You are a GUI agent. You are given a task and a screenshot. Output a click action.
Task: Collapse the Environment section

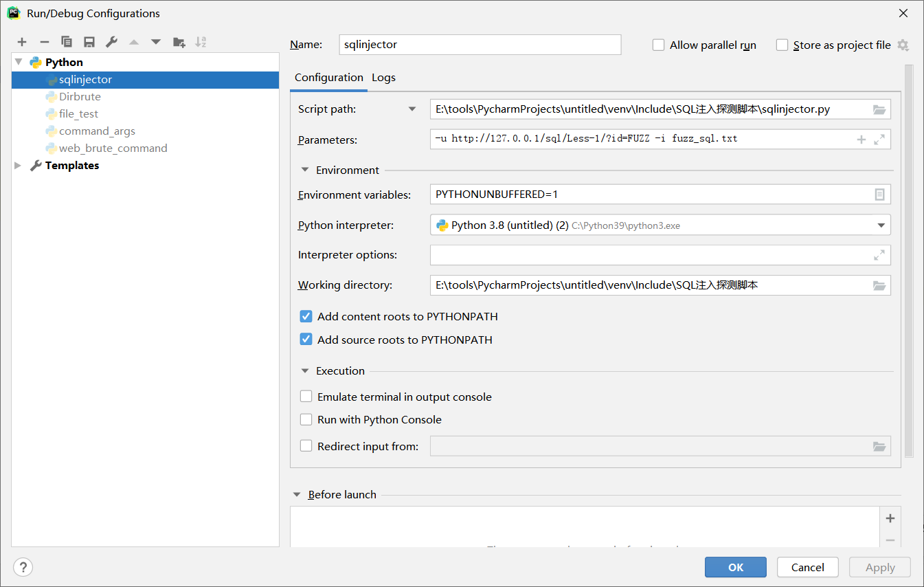[305, 170]
